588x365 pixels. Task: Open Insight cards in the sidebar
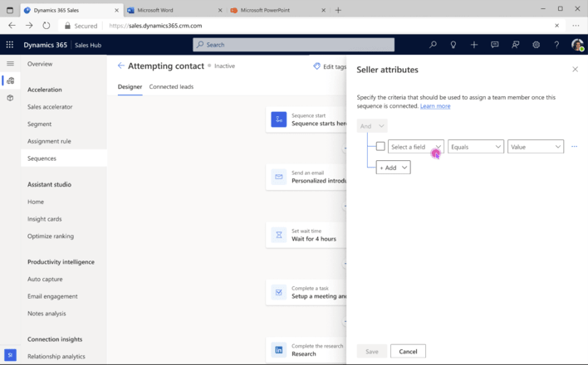[x=44, y=219]
